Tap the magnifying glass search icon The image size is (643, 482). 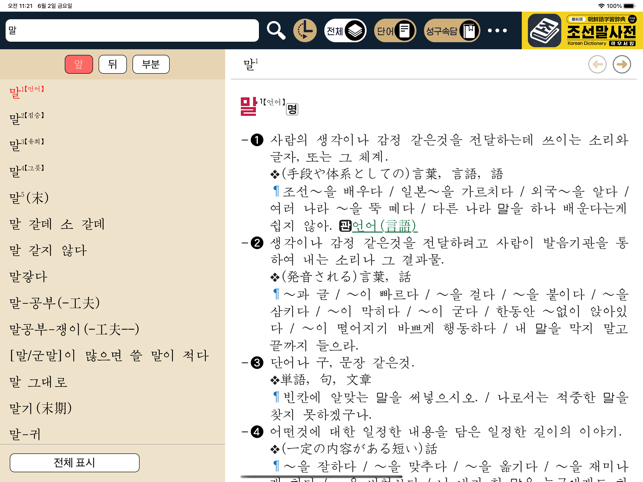276,31
